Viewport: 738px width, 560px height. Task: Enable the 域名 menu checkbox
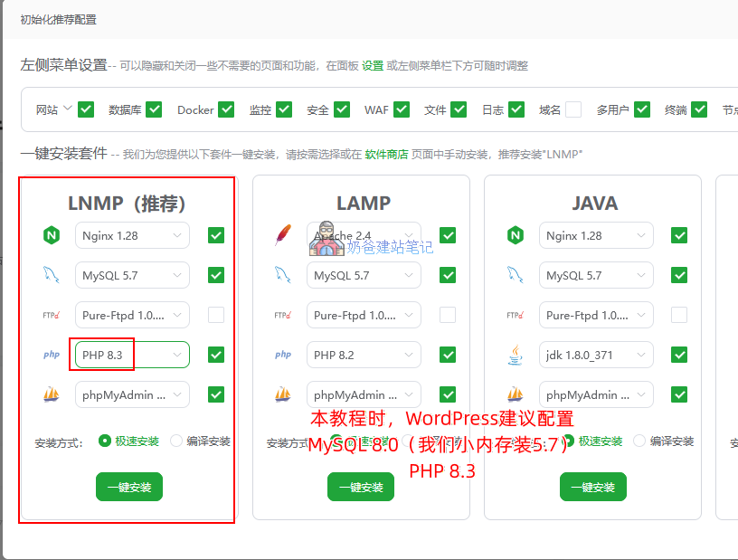click(573, 109)
